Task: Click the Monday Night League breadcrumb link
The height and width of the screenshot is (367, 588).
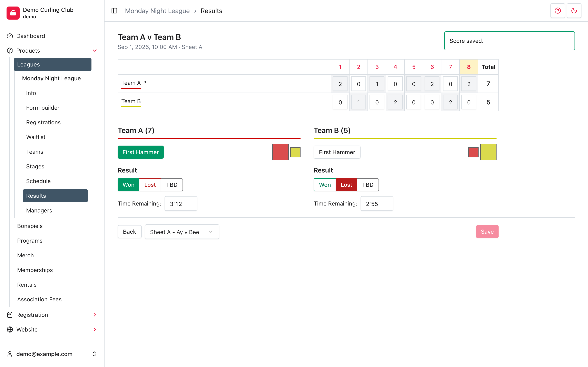Action: coord(157,11)
